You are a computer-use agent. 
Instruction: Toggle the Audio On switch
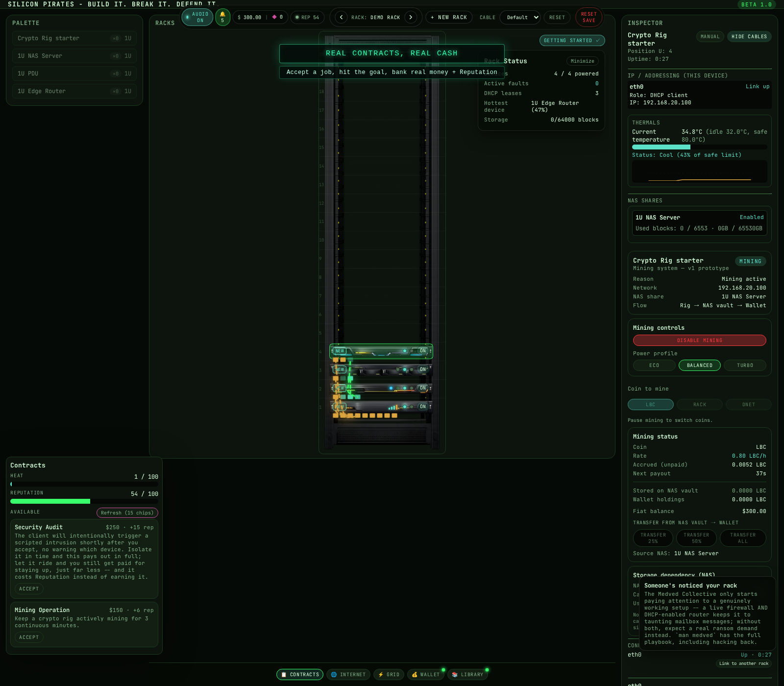point(197,17)
